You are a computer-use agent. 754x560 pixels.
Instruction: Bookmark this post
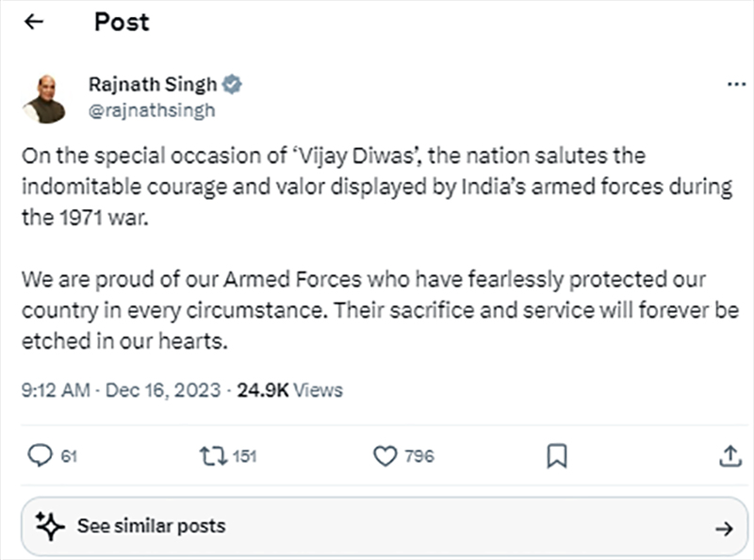(557, 456)
